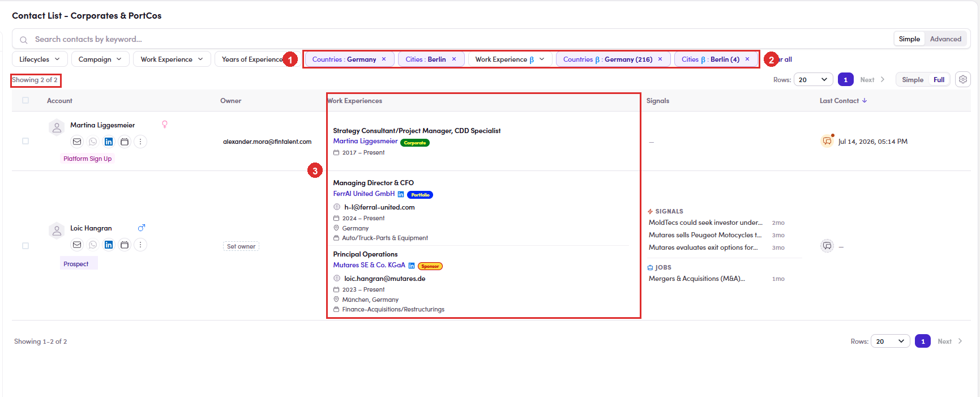Go to Next page at bottom

click(x=949, y=341)
